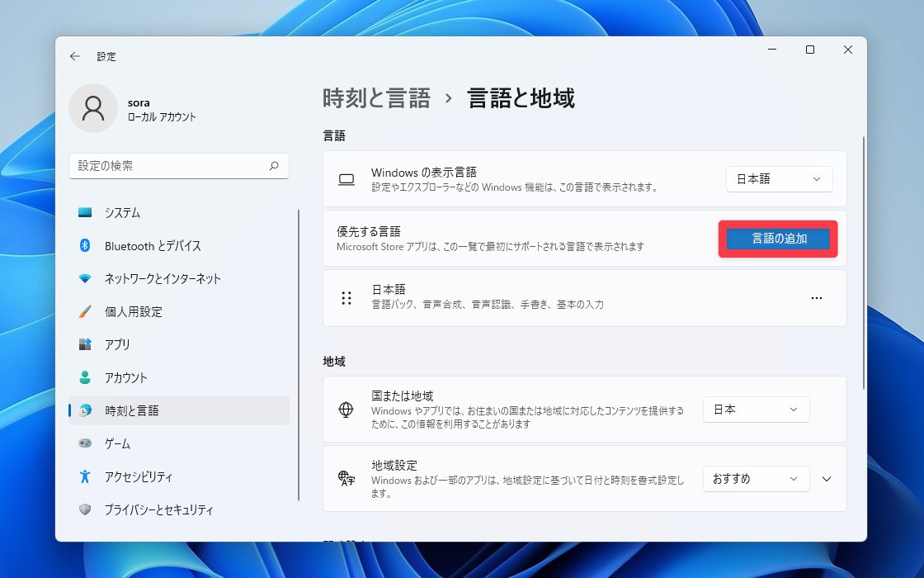
Task: Minimize the 設定 window
Action: (772, 50)
